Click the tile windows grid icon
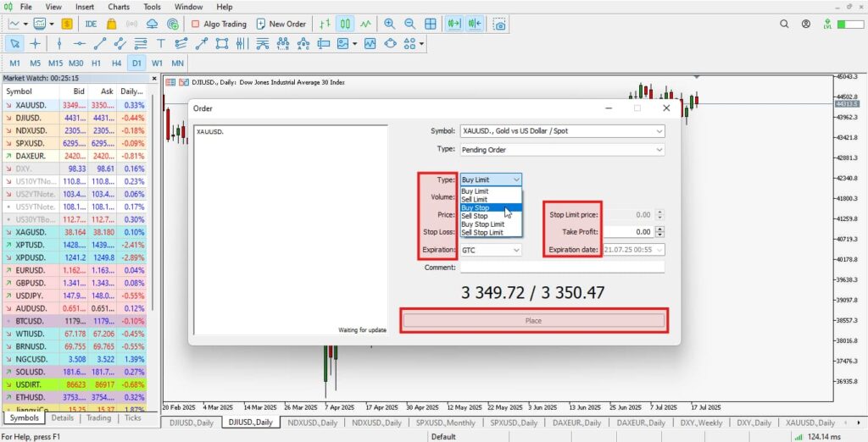The image size is (868, 442). [430, 24]
